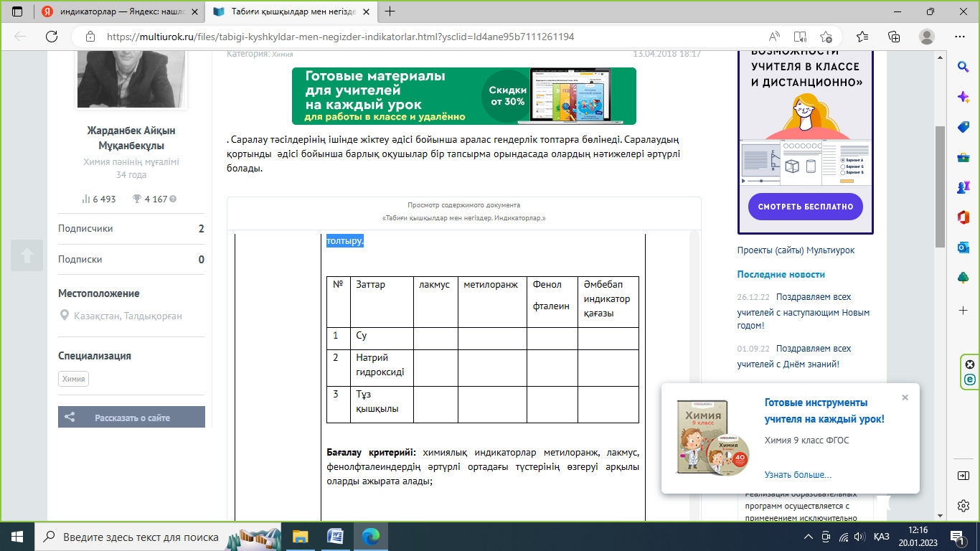
Task: Click Тұз қышқылы table cell
Action: pos(382,405)
